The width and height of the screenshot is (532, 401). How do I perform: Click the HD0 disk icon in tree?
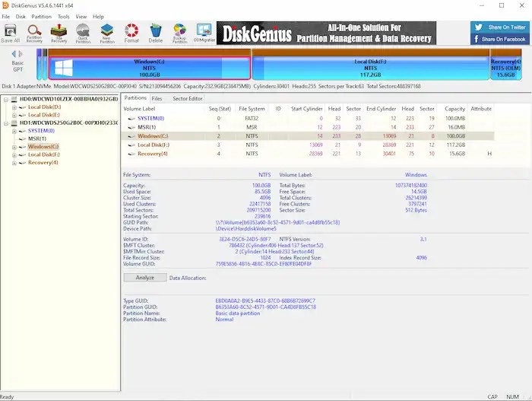[x=14, y=99]
